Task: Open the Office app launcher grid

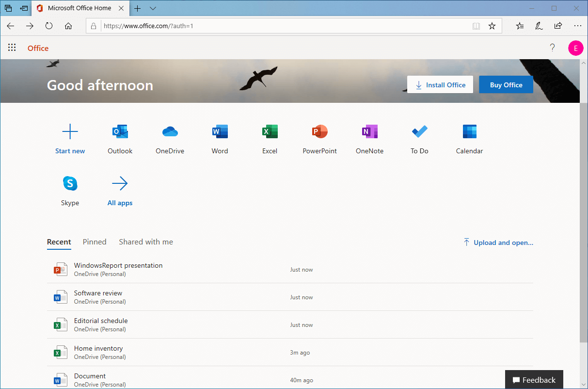Action: (x=12, y=48)
